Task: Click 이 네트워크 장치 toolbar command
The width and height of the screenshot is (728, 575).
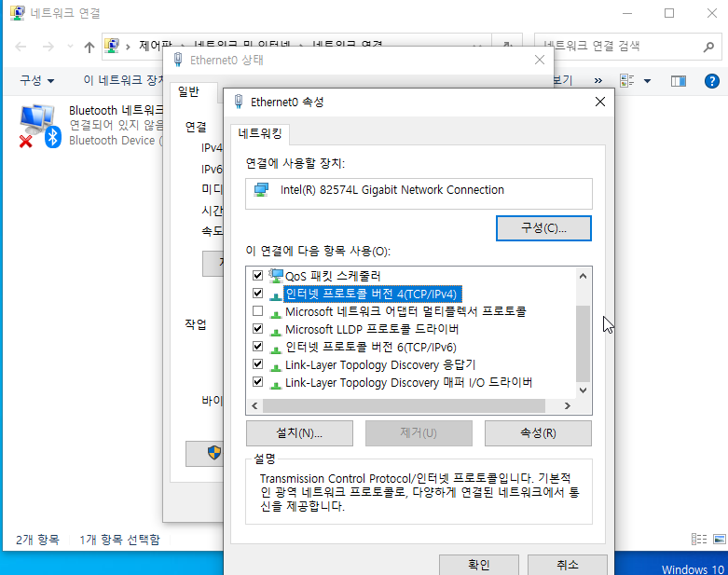Action: tap(123, 80)
